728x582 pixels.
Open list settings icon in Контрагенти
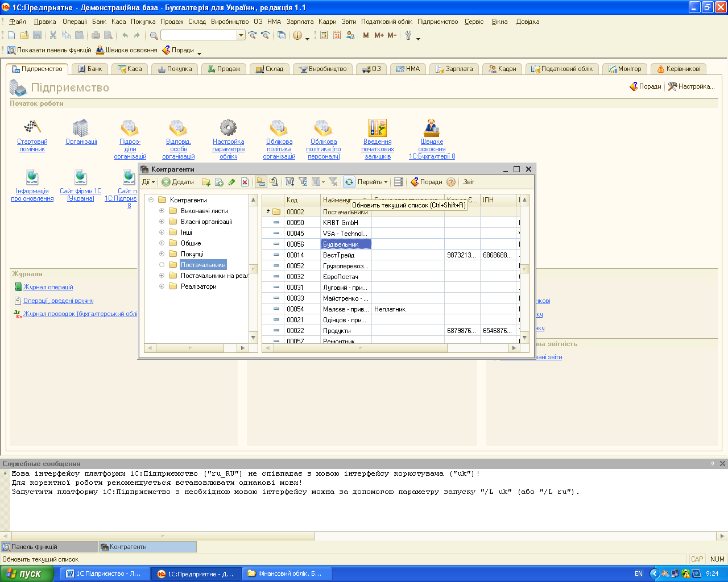399,182
